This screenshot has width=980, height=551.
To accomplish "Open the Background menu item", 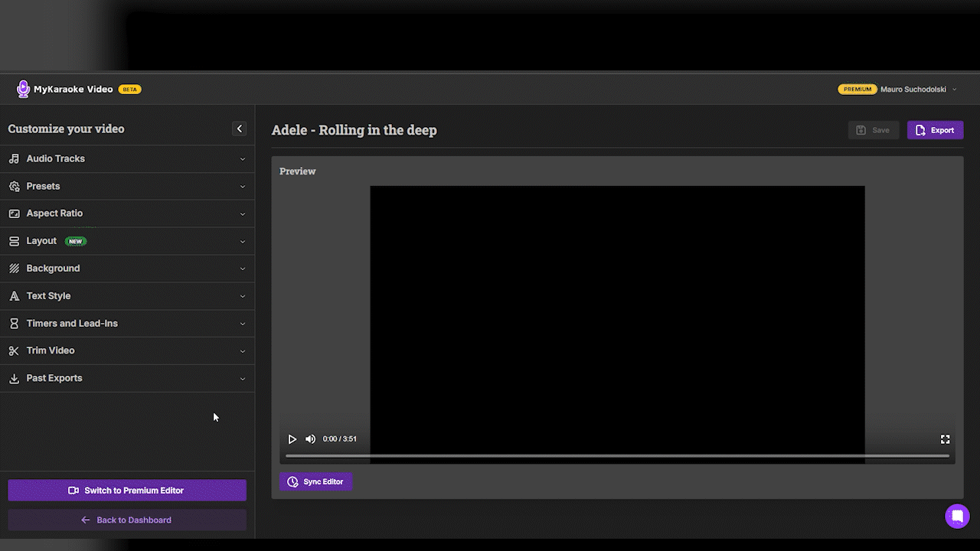I will 127,269.
